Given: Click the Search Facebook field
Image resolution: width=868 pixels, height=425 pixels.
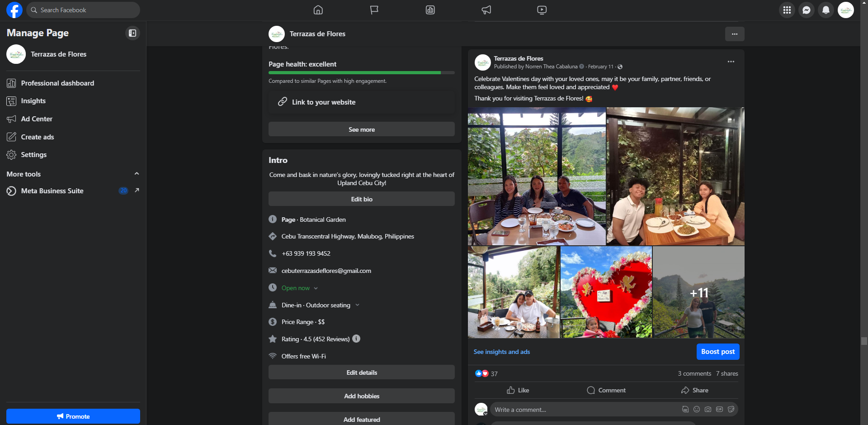Looking at the screenshot, I should tap(83, 10).
